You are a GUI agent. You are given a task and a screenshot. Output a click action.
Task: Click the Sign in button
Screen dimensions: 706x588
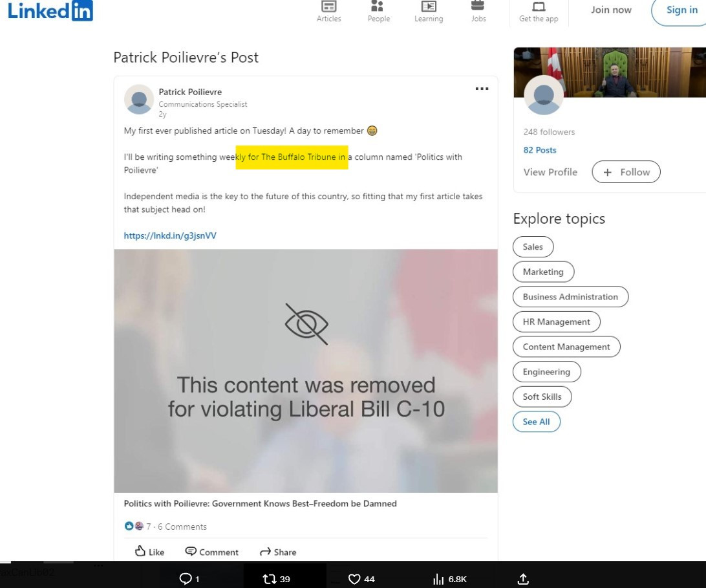[x=681, y=10]
